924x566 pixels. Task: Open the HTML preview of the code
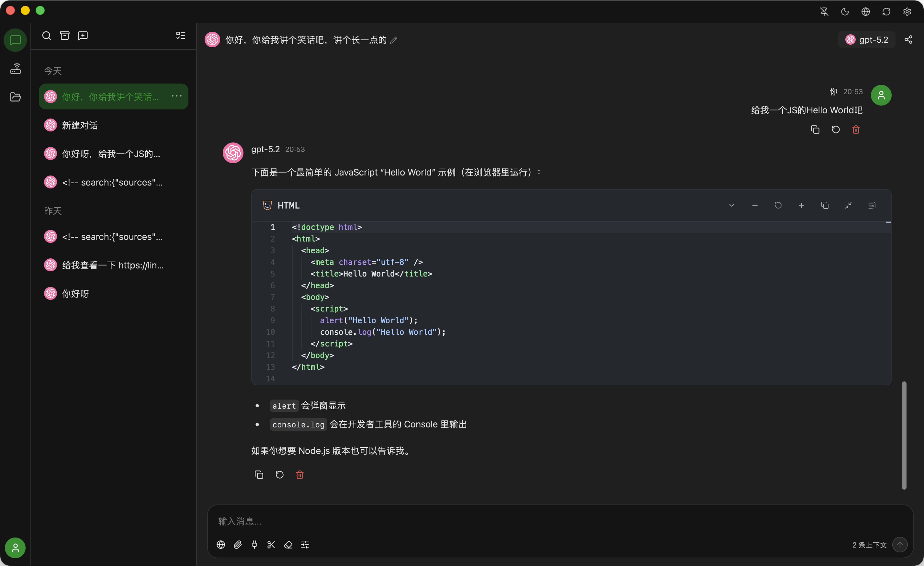[x=871, y=205]
